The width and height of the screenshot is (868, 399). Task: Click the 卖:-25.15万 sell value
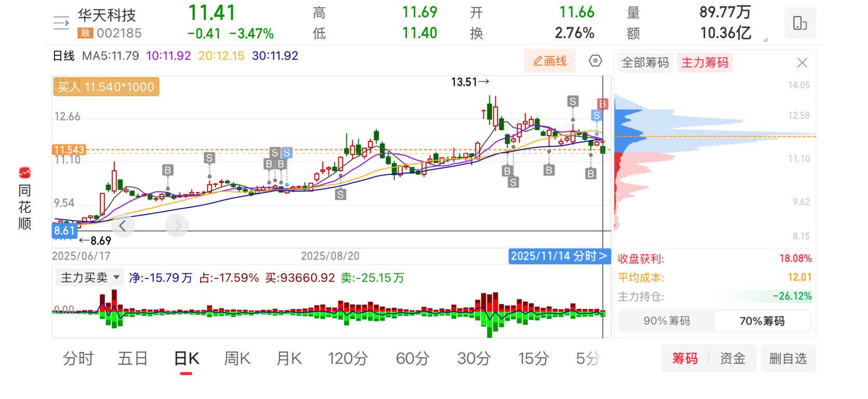(372, 278)
